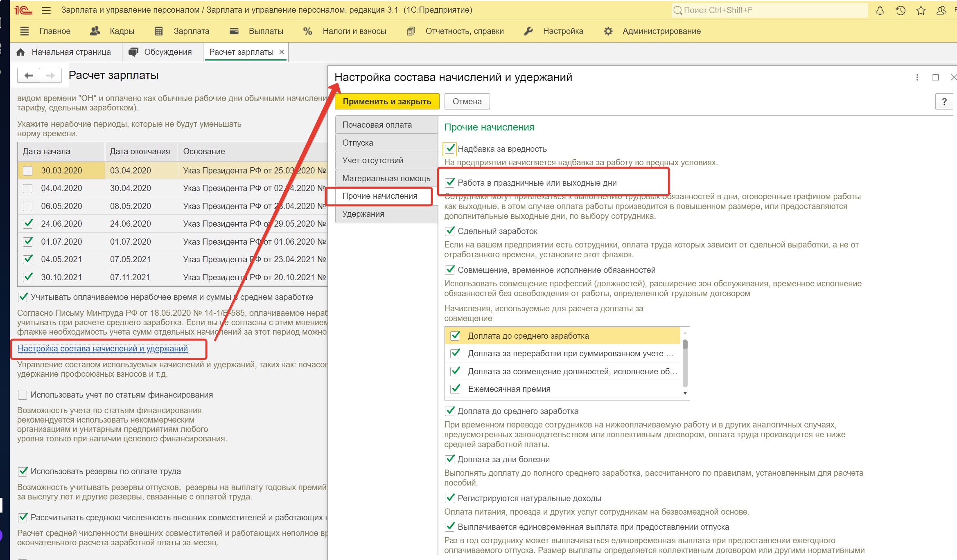The height and width of the screenshot is (560, 957).
Task: Uncheck Использовать резервы по оплате труда
Action: pos(23,471)
